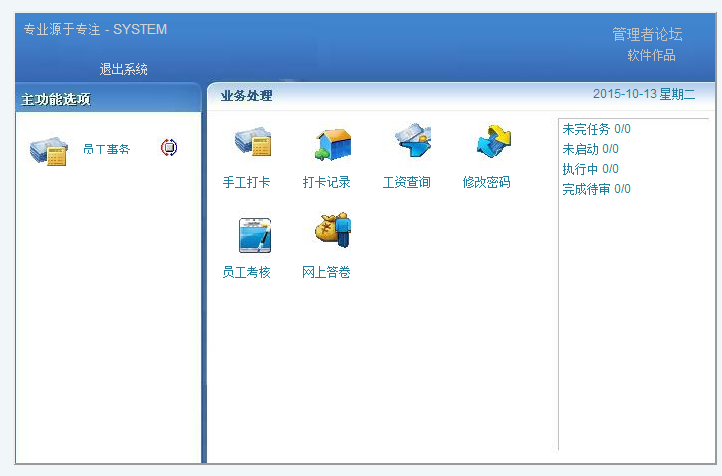Select the 完成待审 0/0 status item
Image resolution: width=722 pixels, height=476 pixels.
point(596,189)
